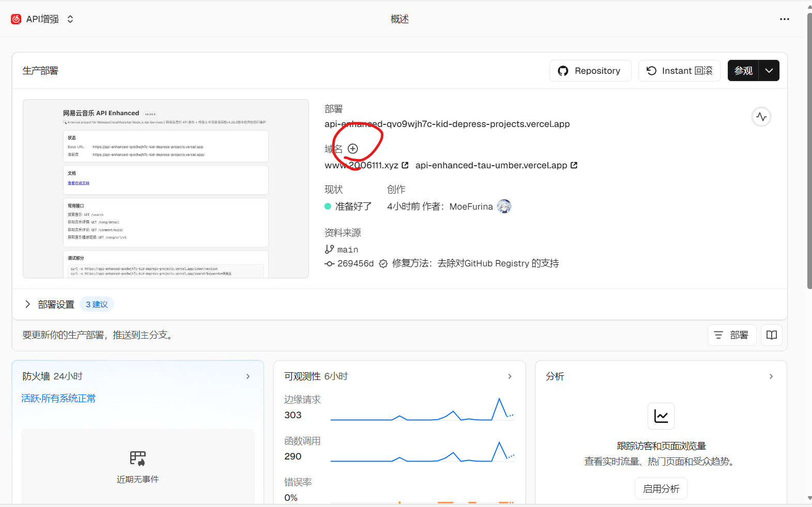Open commit 269456d
The image size is (812, 507).
pyautogui.click(x=355, y=263)
